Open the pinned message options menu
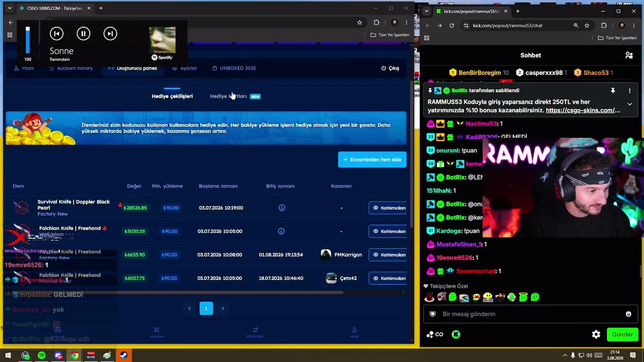Image resolution: width=644 pixels, height=362 pixels. 629,91
